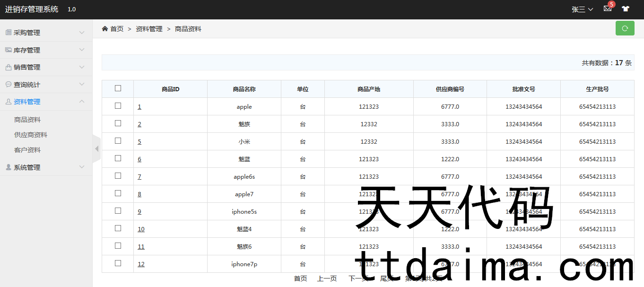The width and height of the screenshot is (644, 287).
Task: Click the T-shirt skin theme icon
Action: (626, 9)
